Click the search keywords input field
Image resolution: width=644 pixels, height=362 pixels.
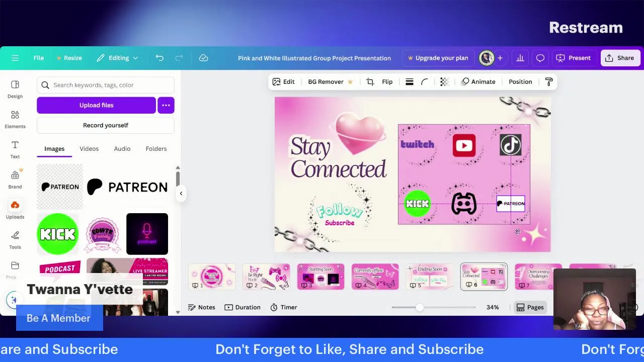(106, 85)
